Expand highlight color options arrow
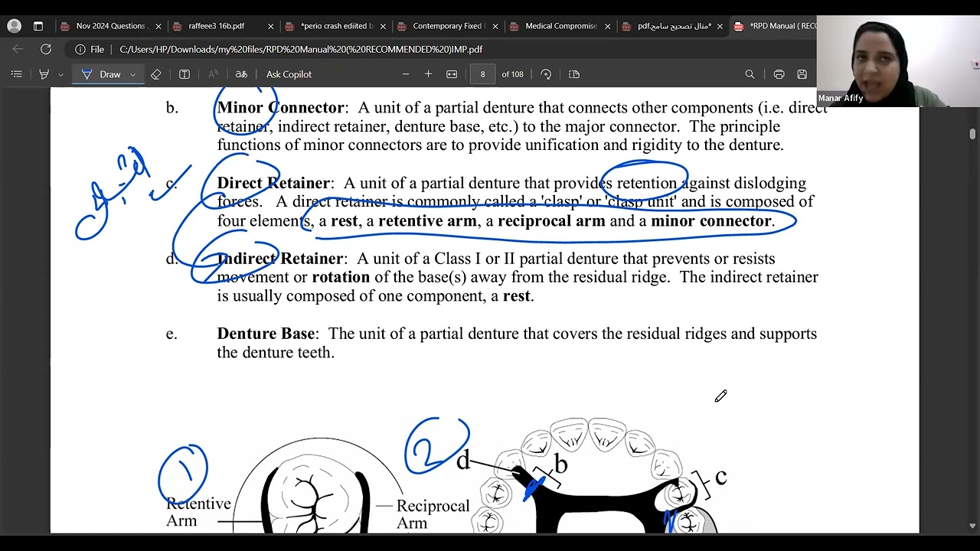 click(60, 74)
